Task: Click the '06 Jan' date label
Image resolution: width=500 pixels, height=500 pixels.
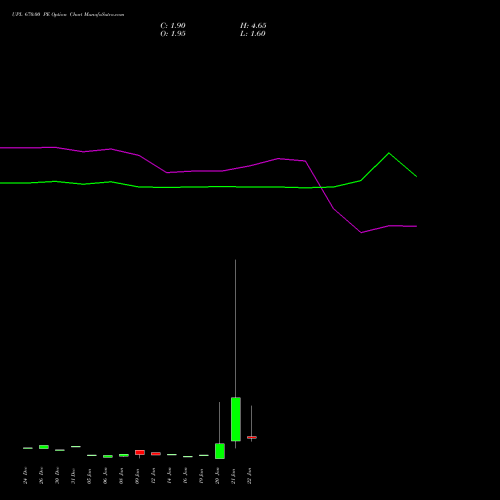Action: (106, 476)
